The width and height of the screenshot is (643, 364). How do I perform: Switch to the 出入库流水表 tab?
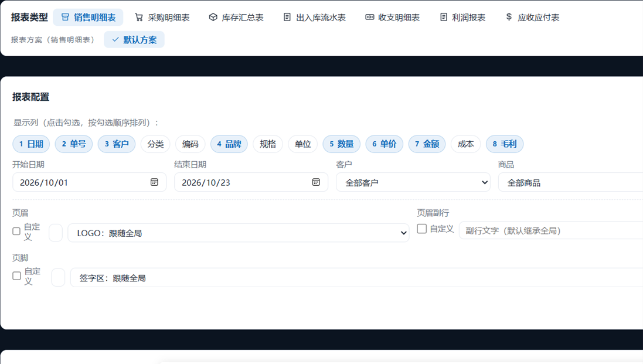[x=315, y=17]
